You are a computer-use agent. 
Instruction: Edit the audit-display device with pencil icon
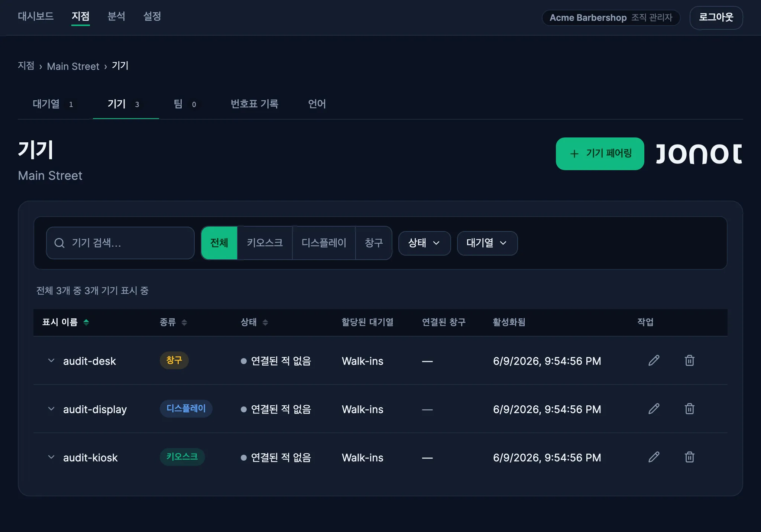(x=654, y=409)
